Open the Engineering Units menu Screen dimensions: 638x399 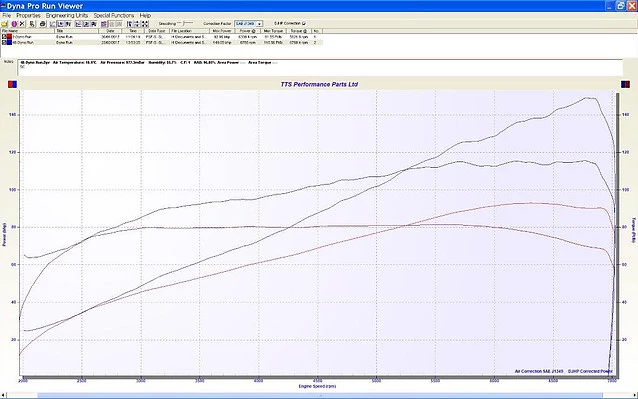[67, 15]
